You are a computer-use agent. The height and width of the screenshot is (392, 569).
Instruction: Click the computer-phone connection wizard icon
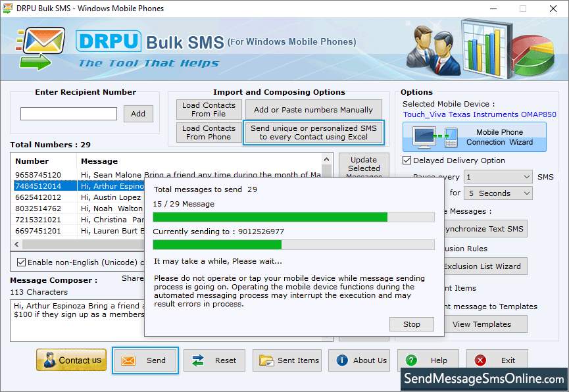point(436,137)
